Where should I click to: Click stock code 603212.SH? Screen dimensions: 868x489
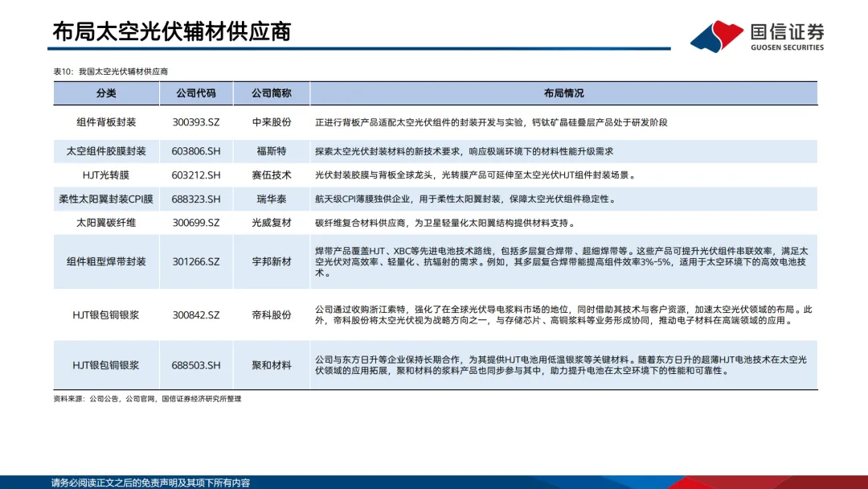tap(196, 175)
